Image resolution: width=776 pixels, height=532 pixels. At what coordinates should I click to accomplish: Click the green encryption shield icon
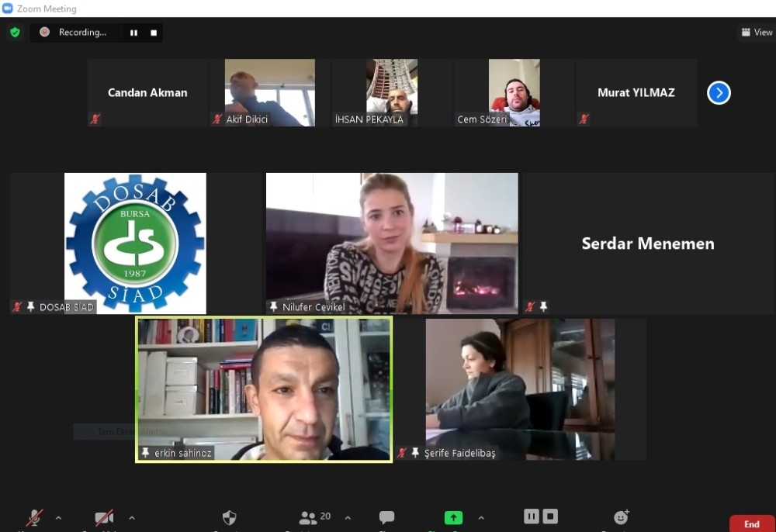15,33
